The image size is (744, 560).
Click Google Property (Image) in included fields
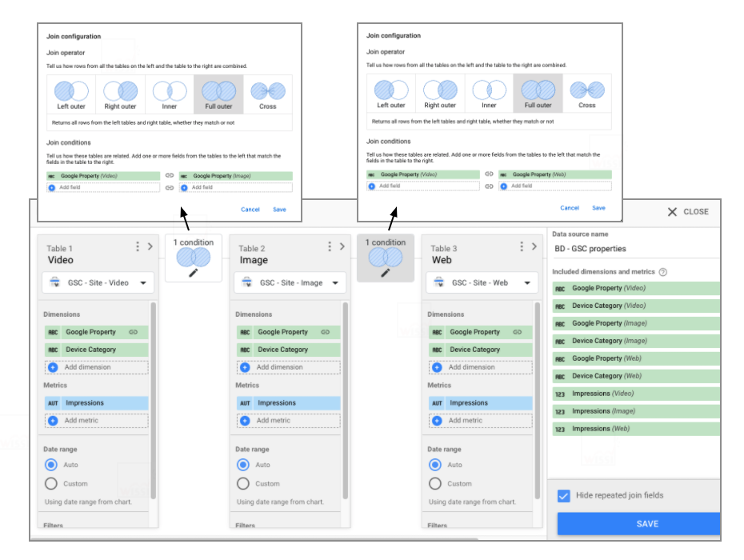click(x=636, y=324)
